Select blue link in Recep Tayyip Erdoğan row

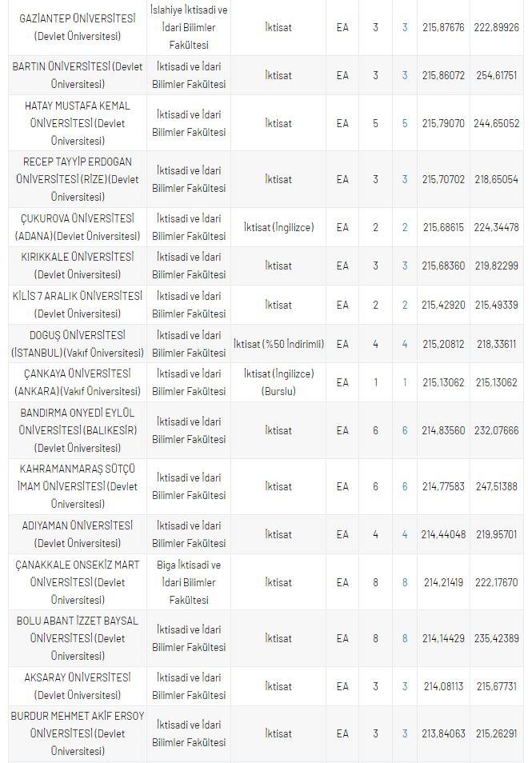pyautogui.click(x=405, y=179)
